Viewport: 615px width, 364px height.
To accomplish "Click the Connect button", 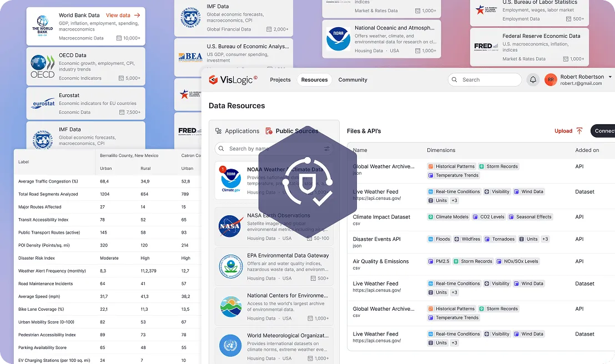I will click(x=603, y=131).
